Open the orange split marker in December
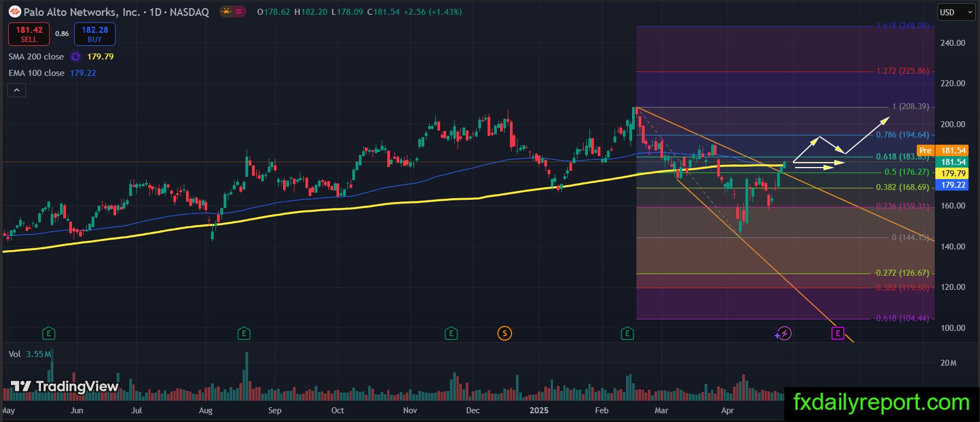The height and width of the screenshot is (422, 980). 505,333
